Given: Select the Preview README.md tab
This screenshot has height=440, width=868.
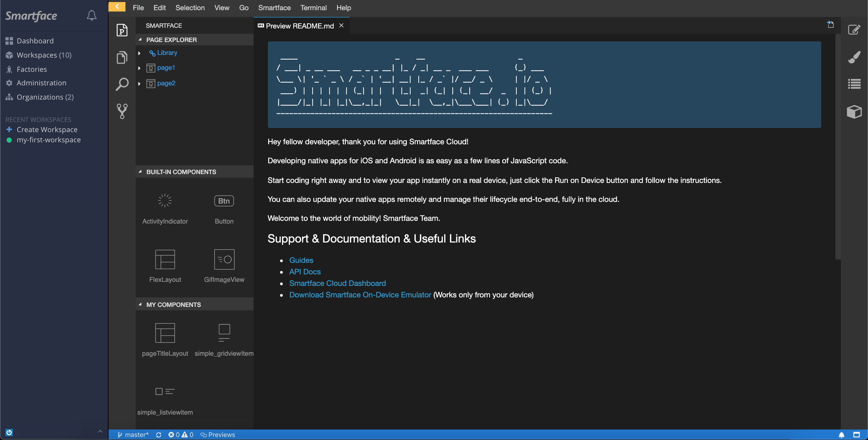Looking at the screenshot, I should [x=300, y=26].
